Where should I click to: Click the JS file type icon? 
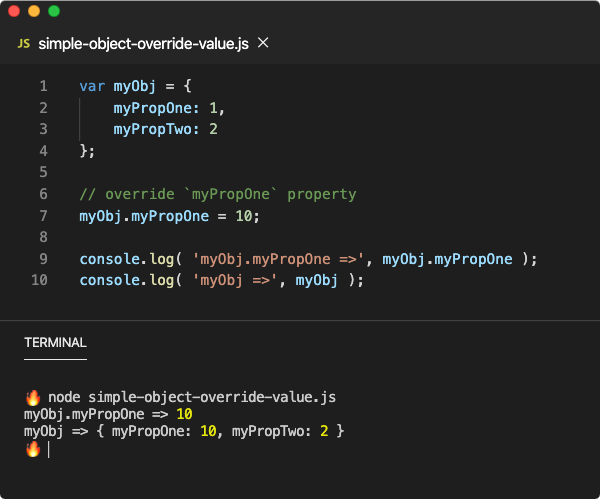(24, 44)
